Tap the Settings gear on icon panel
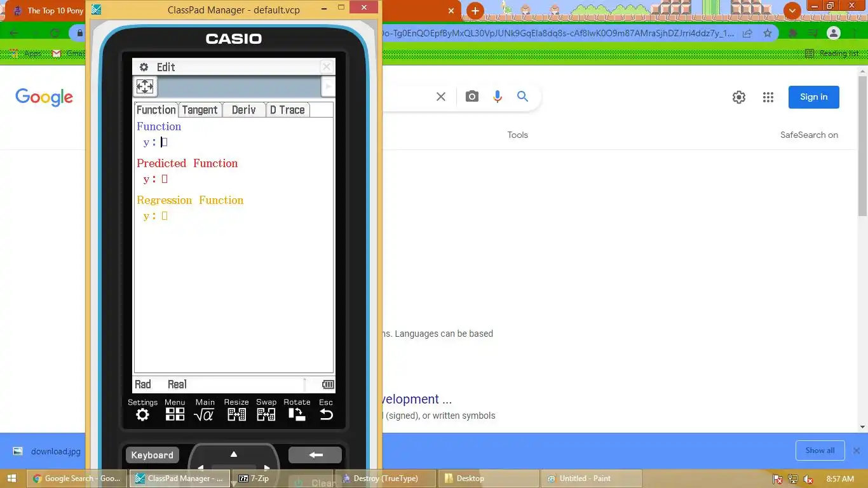This screenshot has width=868, height=488. (x=142, y=410)
